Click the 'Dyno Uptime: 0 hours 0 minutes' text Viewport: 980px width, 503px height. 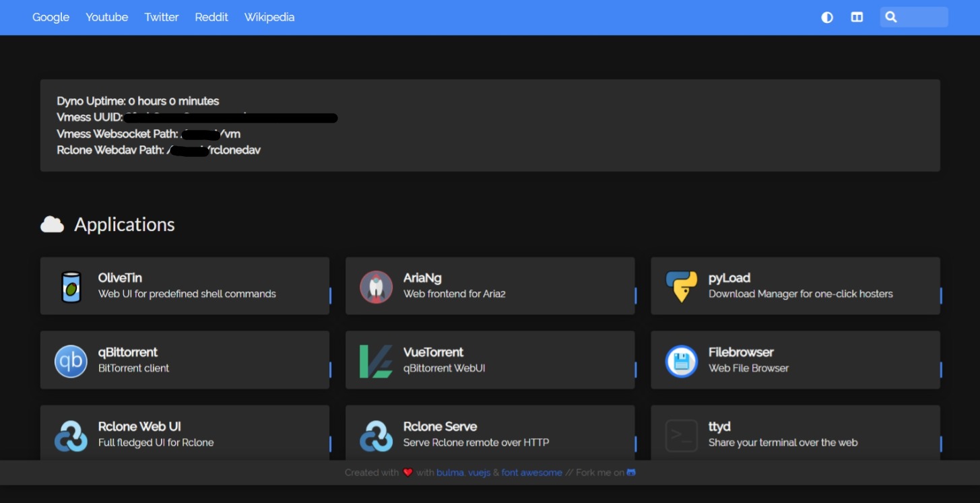click(x=138, y=101)
